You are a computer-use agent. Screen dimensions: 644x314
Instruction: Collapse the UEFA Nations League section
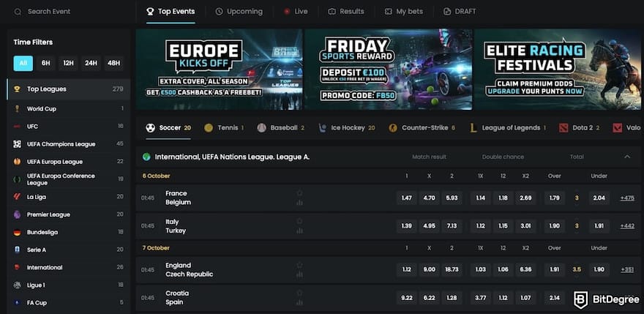coord(627,157)
